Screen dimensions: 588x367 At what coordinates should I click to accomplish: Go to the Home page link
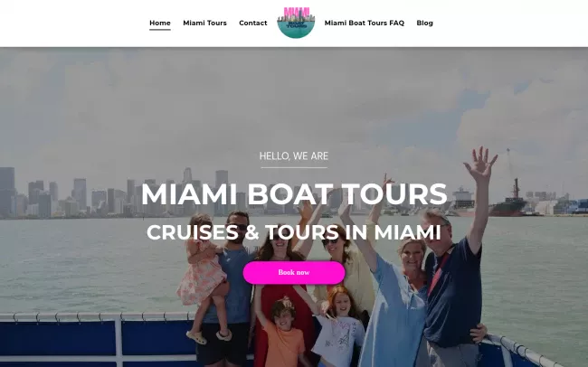[x=160, y=23]
